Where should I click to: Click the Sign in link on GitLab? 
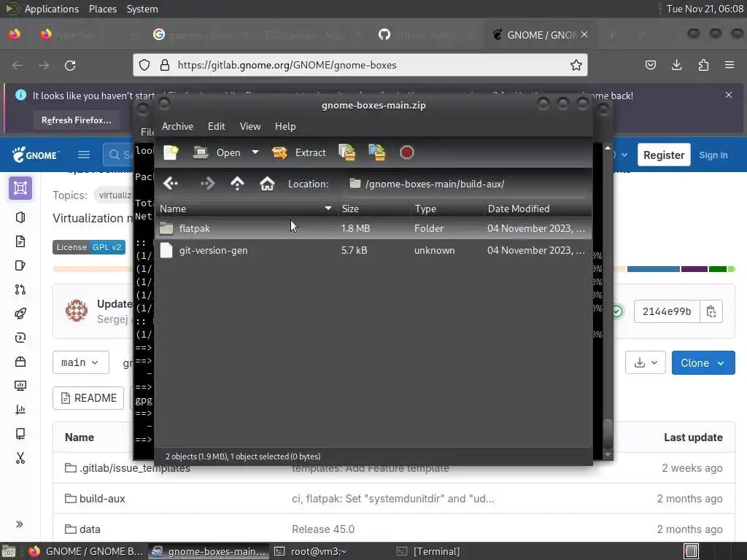713,155
